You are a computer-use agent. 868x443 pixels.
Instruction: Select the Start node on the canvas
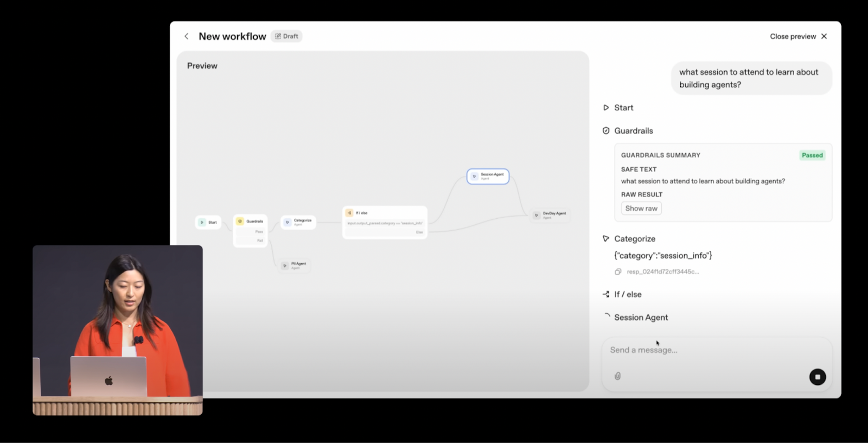click(x=208, y=222)
